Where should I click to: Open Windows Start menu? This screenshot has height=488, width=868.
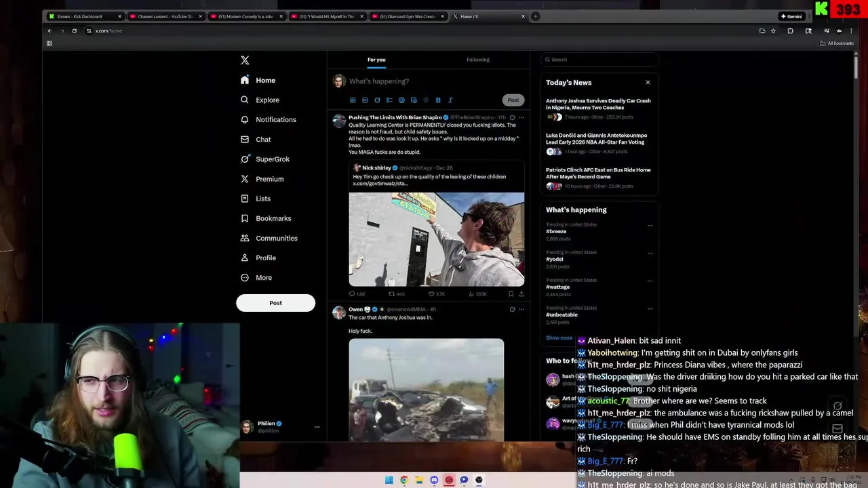389,480
